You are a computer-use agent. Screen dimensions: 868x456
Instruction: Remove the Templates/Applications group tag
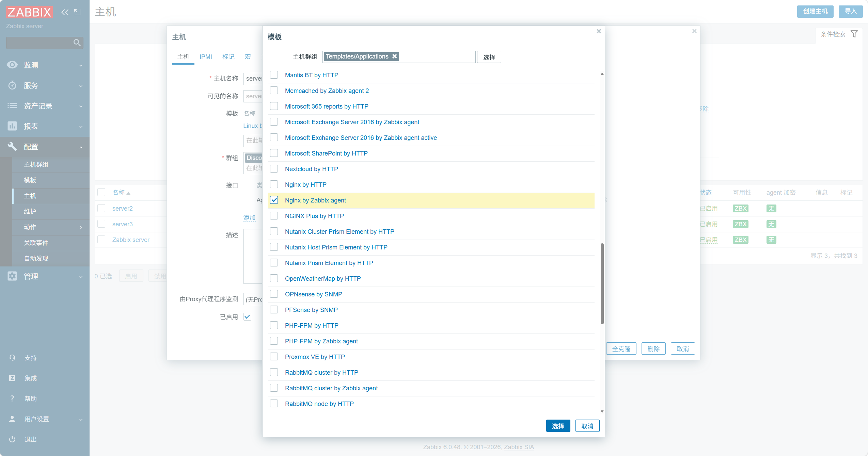click(x=394, y=56)
